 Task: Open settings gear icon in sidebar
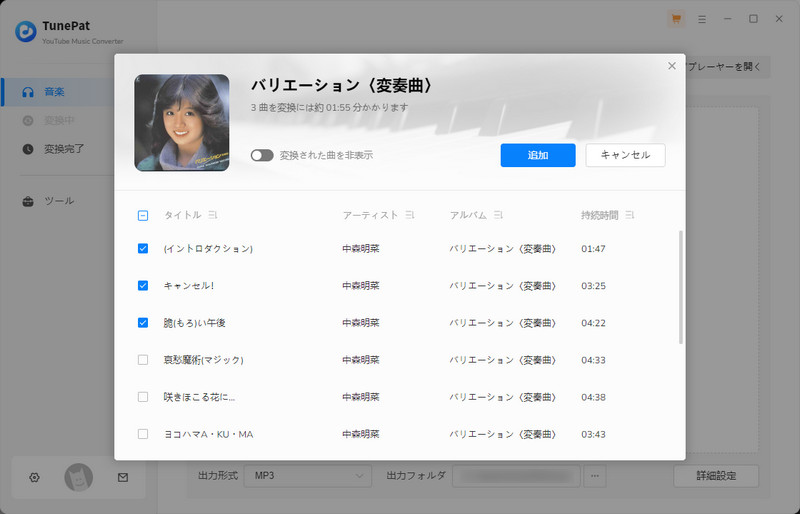[x=34, y=477]
